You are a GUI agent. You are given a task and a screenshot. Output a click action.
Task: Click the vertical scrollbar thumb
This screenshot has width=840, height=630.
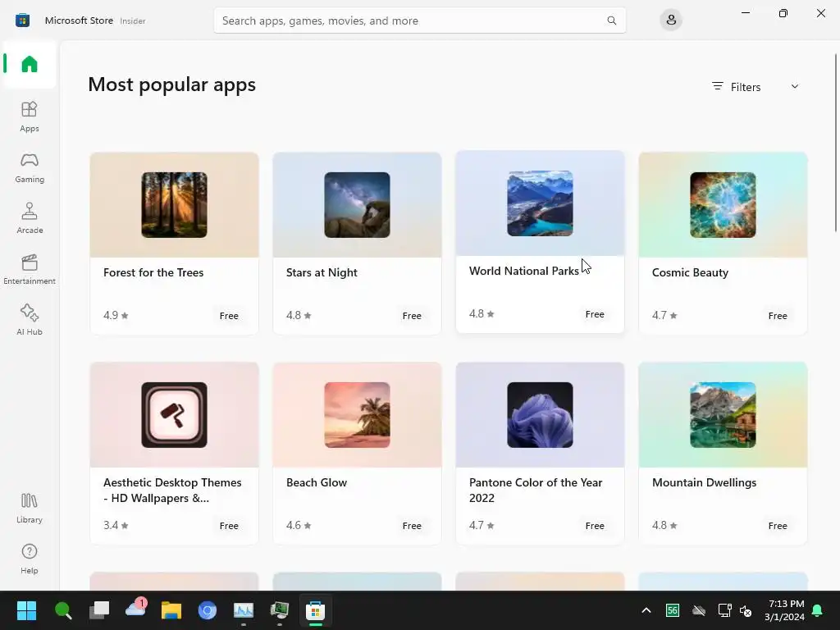[835, 142]
